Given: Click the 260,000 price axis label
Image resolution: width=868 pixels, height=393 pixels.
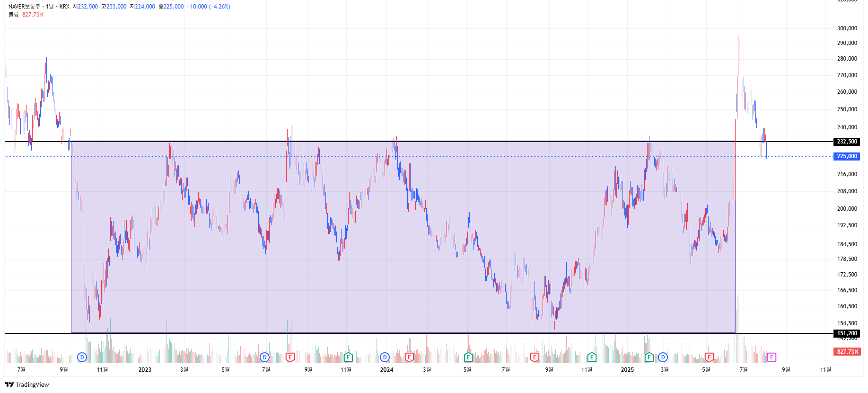Looking at the screenshot, I should (x=847, y=92).
